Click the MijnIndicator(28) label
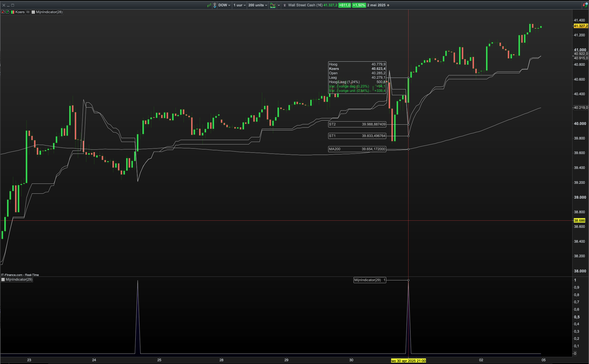 (49, 12)
